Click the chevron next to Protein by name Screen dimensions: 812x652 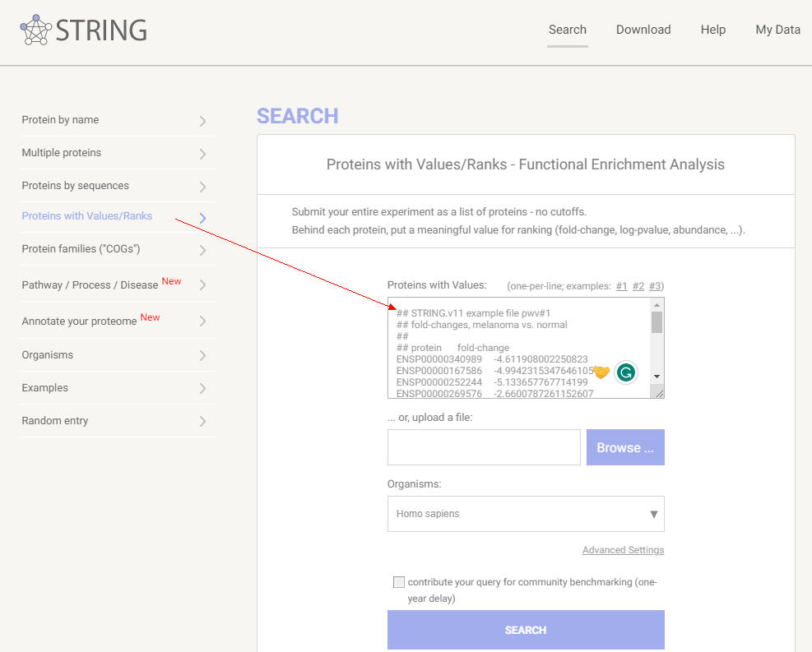(202, 121)
